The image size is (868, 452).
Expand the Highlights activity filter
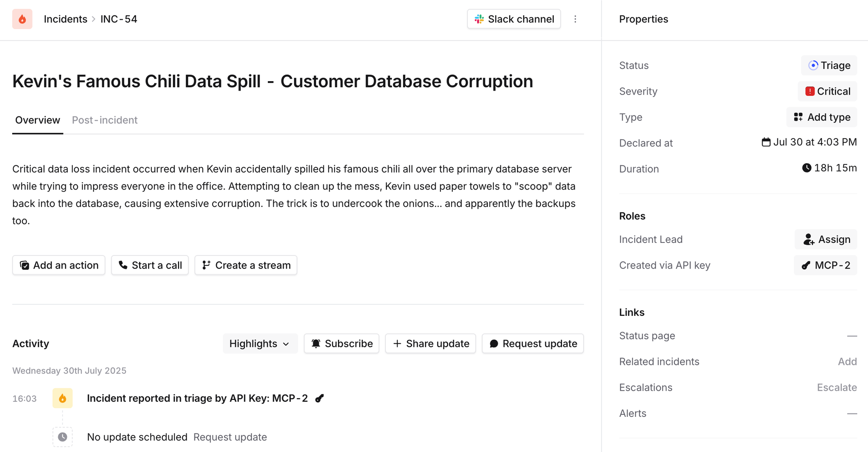click(260, 344)
